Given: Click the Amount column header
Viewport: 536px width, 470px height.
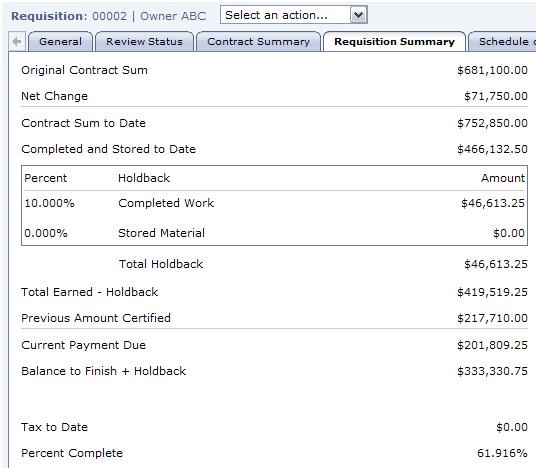Looking at the screenshot, I should click(x=503, y=178).
